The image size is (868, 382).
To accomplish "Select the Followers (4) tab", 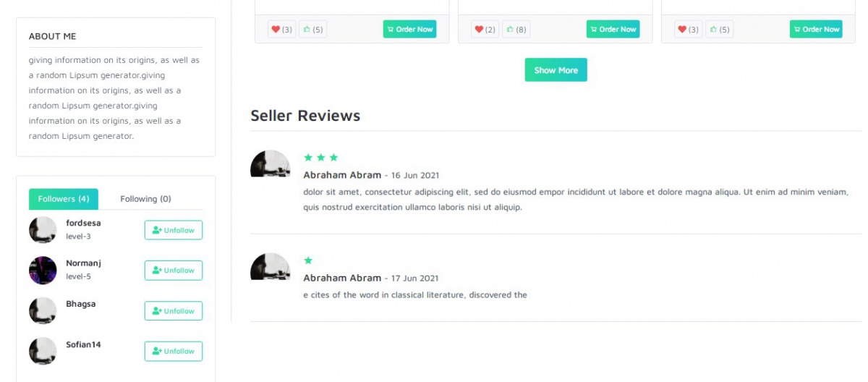I will (x=64, y=199).
